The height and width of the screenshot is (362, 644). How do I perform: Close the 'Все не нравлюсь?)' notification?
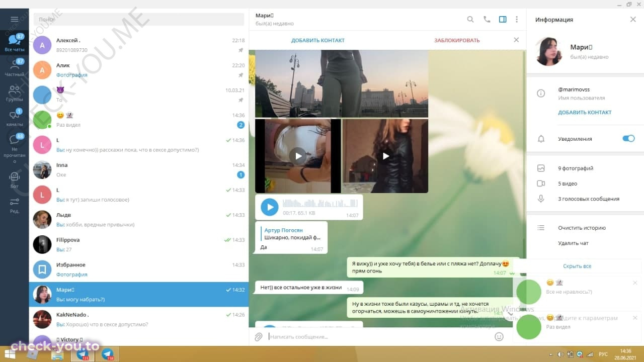click(x=635, y=283)
